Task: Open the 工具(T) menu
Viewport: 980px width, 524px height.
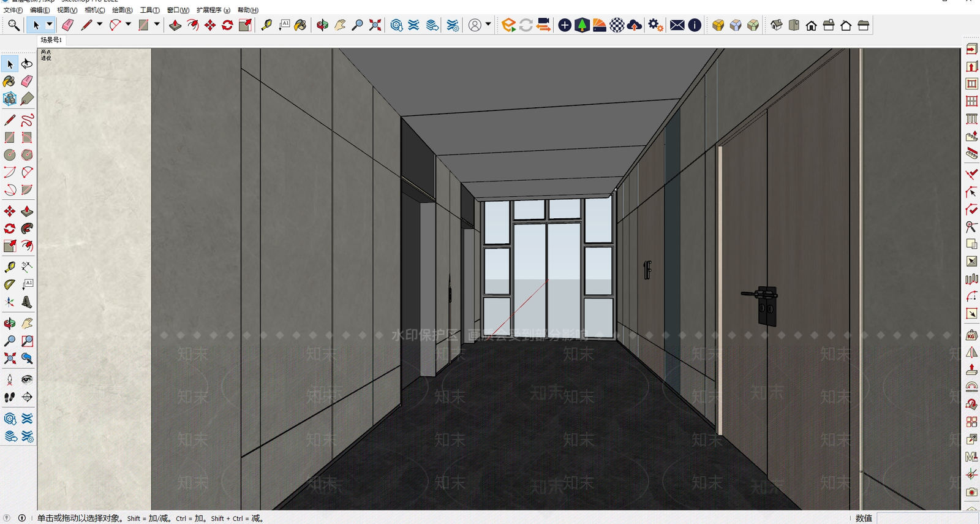Action: pyautogui.click(x=149, y=10)
